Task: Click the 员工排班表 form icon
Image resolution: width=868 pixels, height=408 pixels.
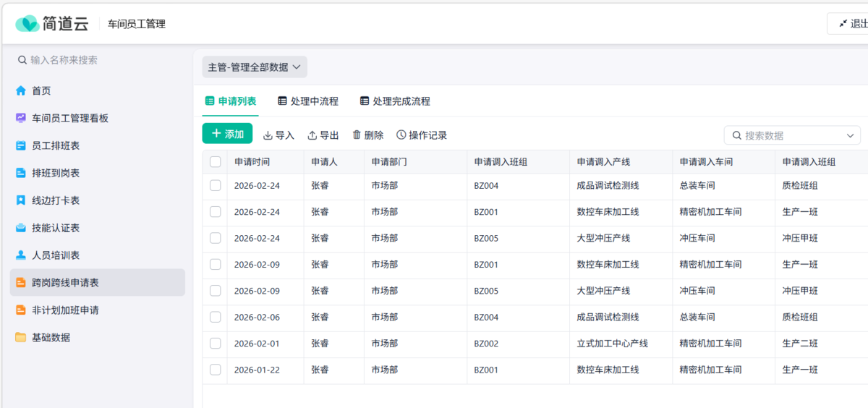Action: point(21,145)
